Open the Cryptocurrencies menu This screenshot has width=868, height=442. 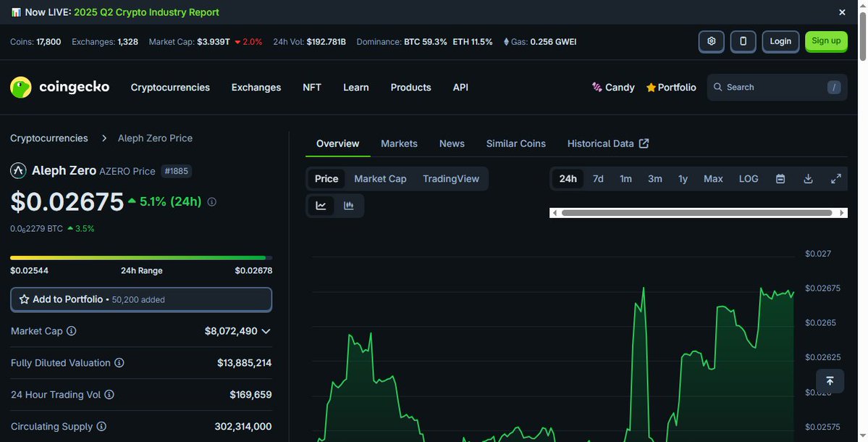(x=170, y=88)
